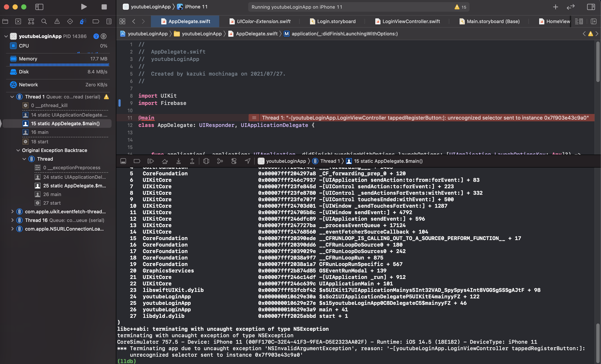The width and height of the screenshot is (601, 364).
Task: Click the process info icon beside PID
Action: pyautogui.click(x=96, y=36)
